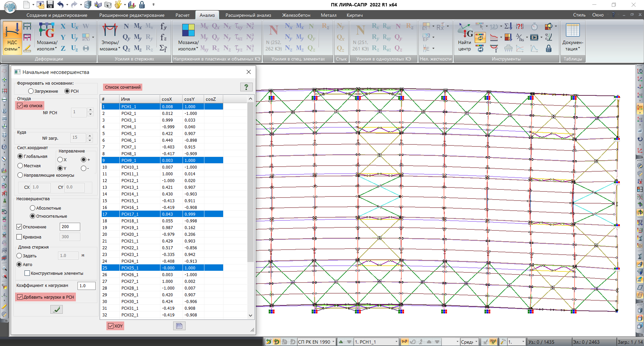Open the Расчет ribbon tab
Screen dimensions: 644x346
182,15
